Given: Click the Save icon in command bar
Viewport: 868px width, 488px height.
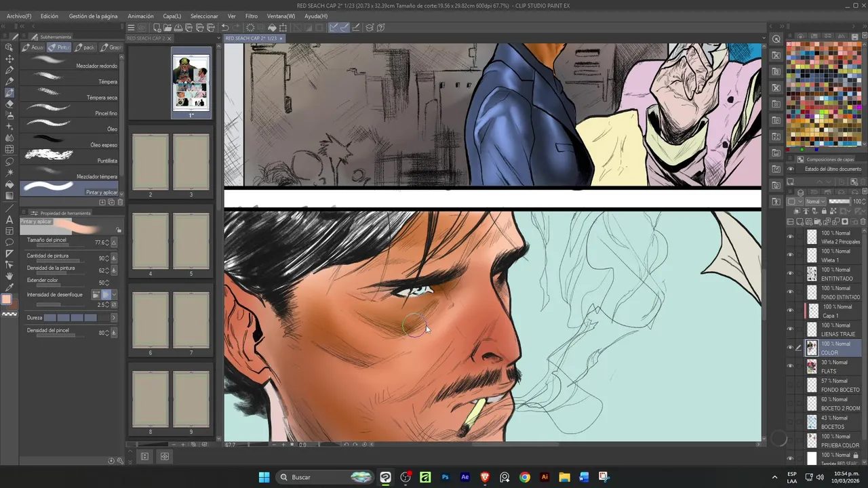Looking at the screenshot, I should point(178,28).
